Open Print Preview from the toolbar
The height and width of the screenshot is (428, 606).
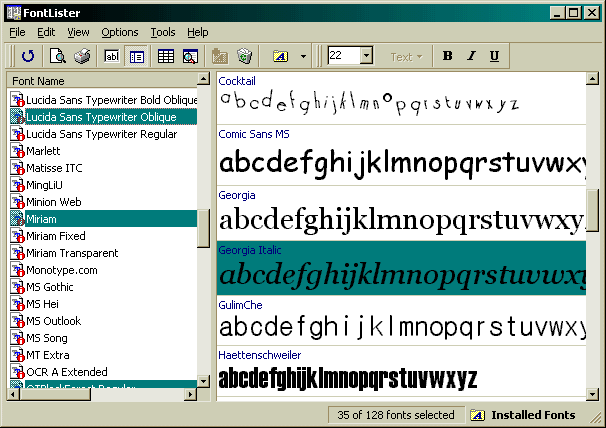[58, 56]
